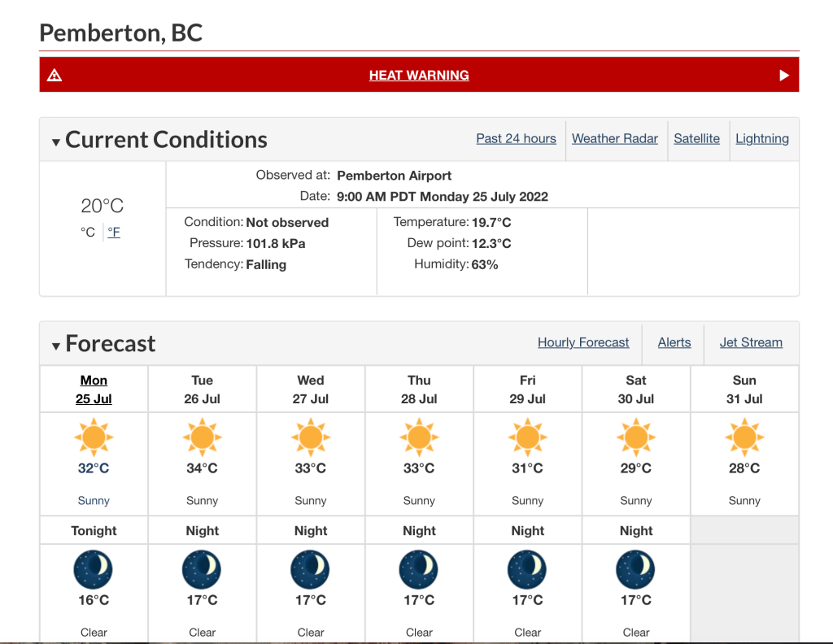Click the sun icon for Tue 26 Jul
Screen dimensions: 833x644
(x=202, y=437)
